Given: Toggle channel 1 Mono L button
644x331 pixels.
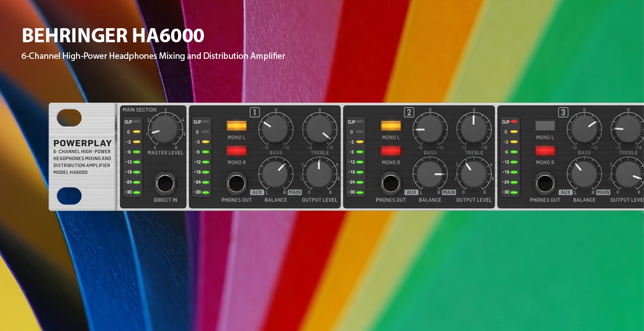Looking at the screenshot, I should [236, 126].
